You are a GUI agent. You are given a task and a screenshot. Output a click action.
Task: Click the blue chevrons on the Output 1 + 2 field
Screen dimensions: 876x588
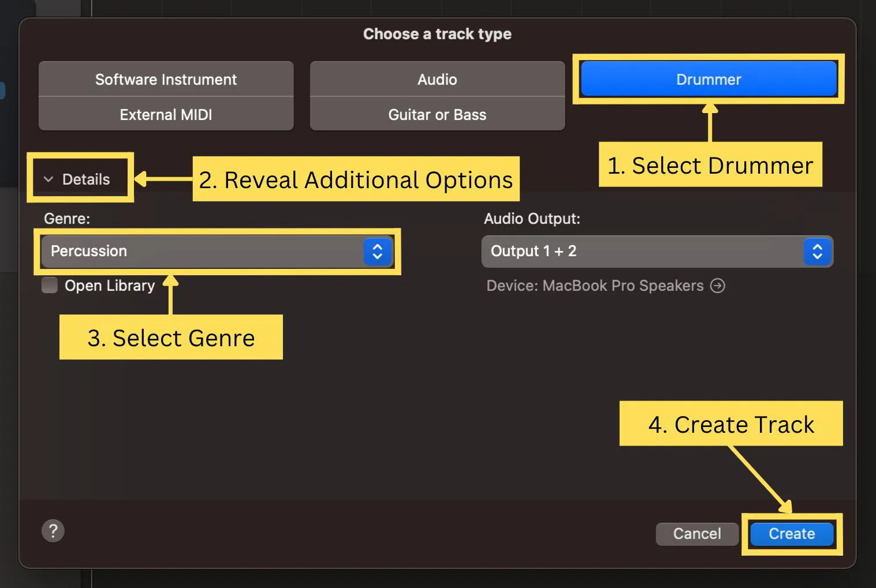point(817,252)
